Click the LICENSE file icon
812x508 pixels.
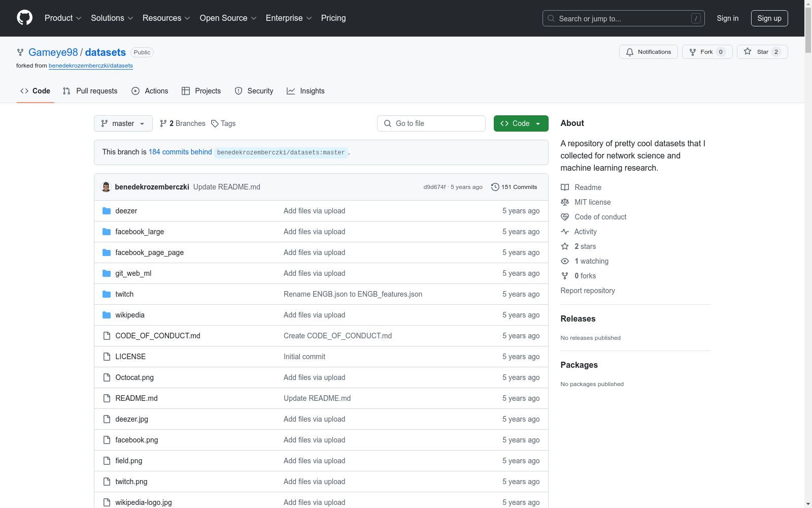[x=107, y=357]
